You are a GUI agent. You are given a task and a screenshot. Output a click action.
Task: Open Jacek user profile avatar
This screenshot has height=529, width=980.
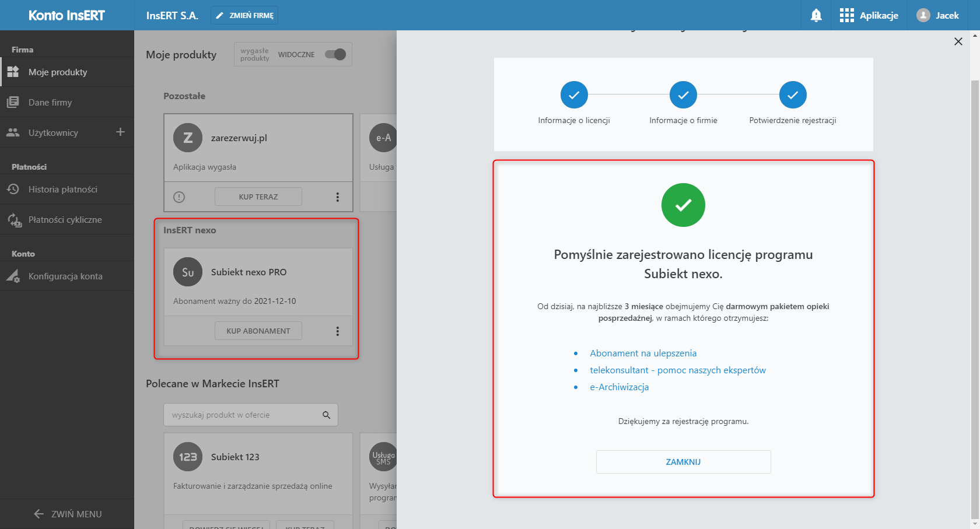(x=923, y=16)
